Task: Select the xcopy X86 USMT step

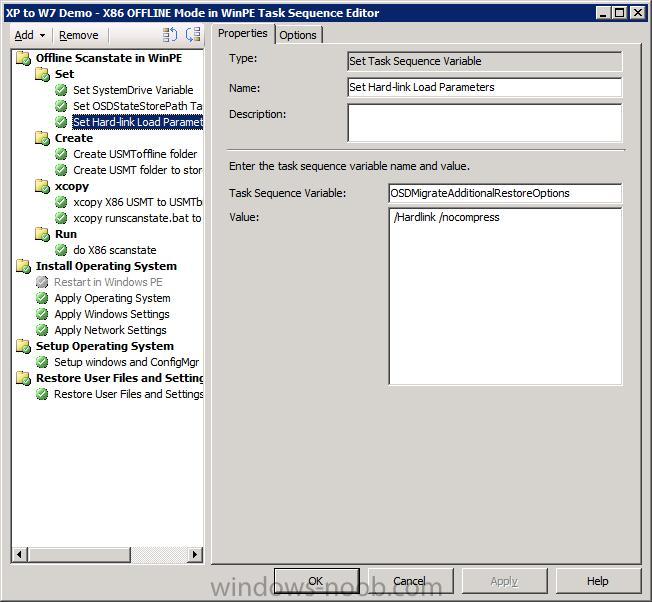Action: [137, 202]
